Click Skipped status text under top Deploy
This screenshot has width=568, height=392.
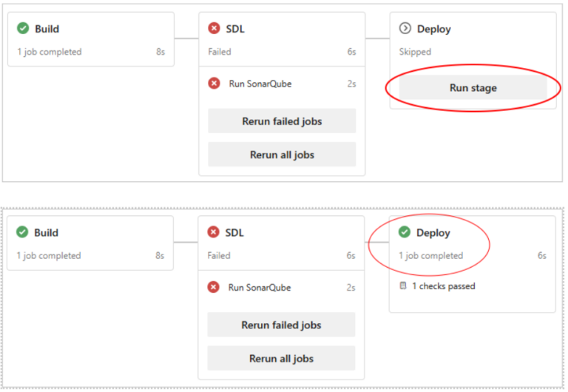pos(415,52)
